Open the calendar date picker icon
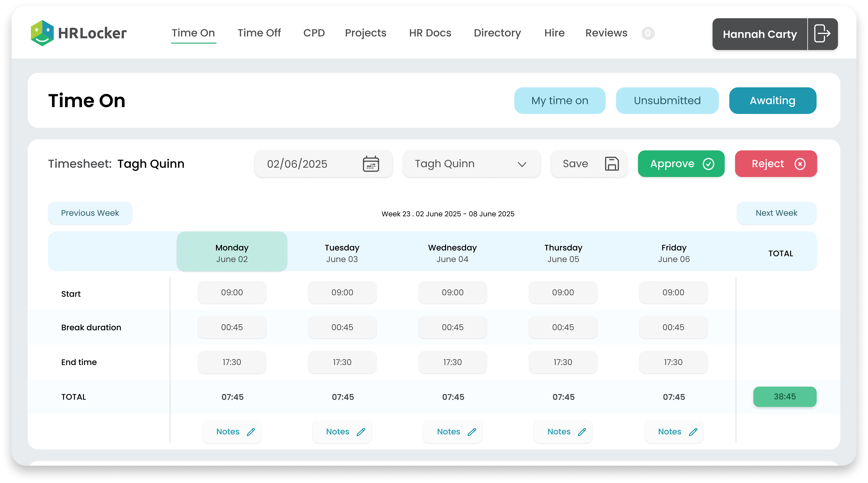Viewport: 868px width, 483px height. point(371,164)
